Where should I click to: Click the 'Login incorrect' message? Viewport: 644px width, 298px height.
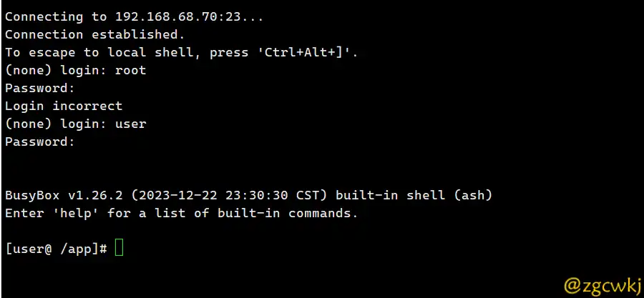(x=64, y=106)
